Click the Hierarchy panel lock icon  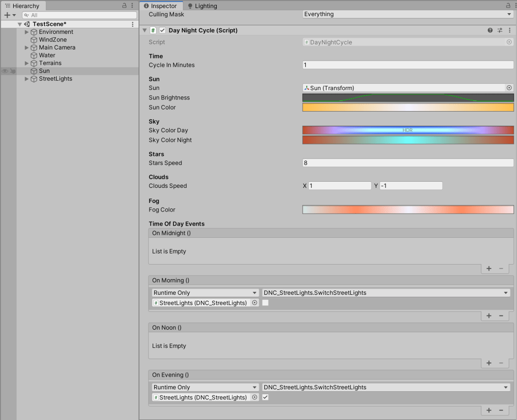click(x=124, y=6)
